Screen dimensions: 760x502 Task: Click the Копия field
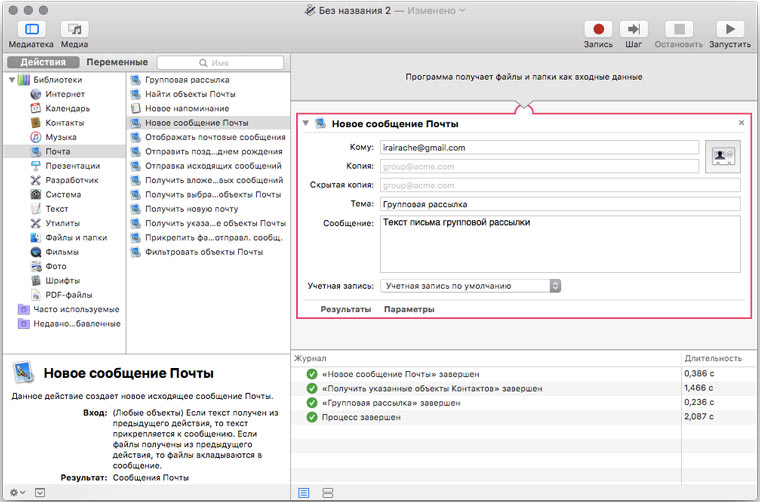point(539,167)
